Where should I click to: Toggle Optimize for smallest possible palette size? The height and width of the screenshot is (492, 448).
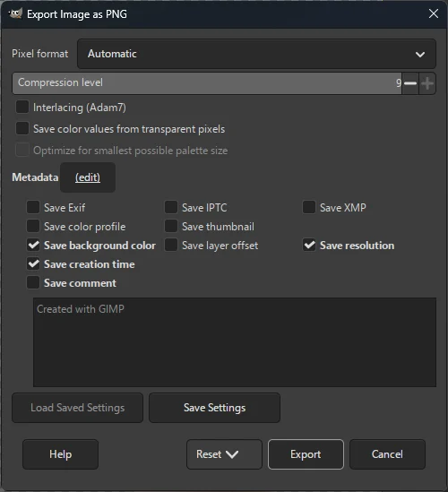[x=22, y=150]
